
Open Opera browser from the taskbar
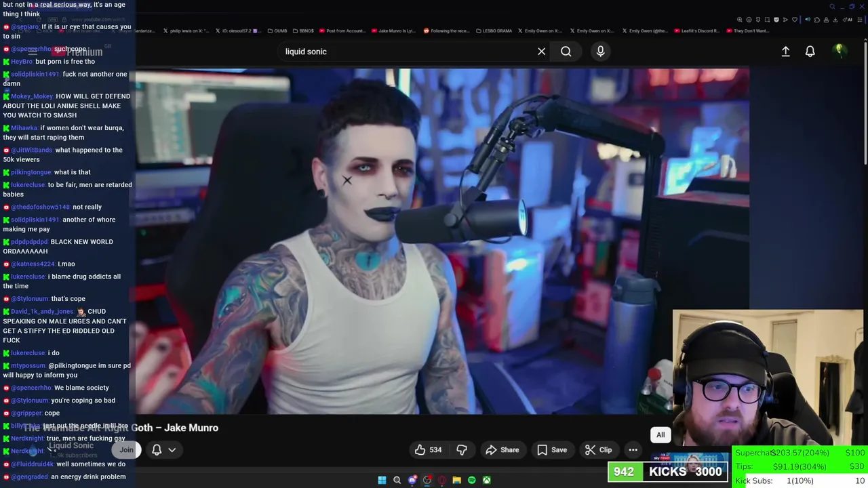pyautogui.click(x=441, y=480)
